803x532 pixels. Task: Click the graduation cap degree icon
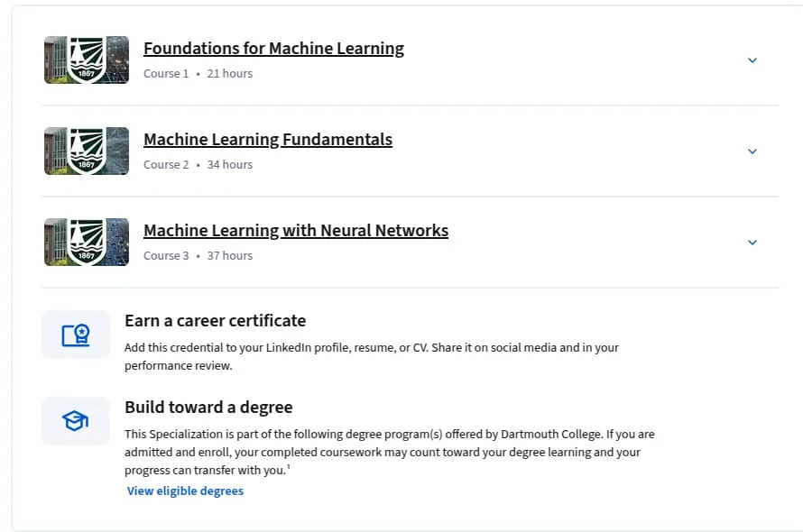(x=76, y=421)
